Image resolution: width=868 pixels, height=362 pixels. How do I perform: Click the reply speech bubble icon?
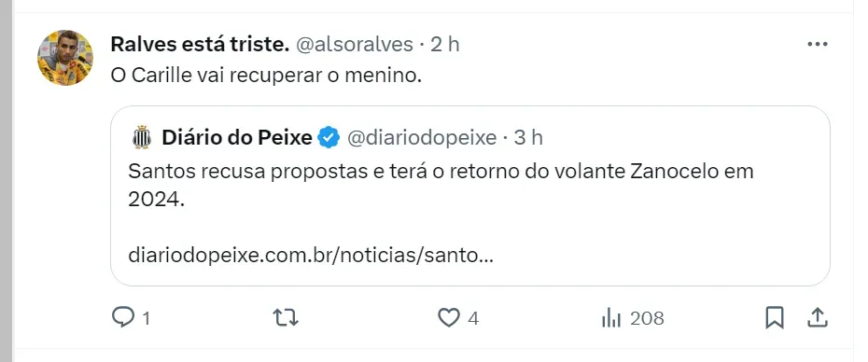click(123, 317)
